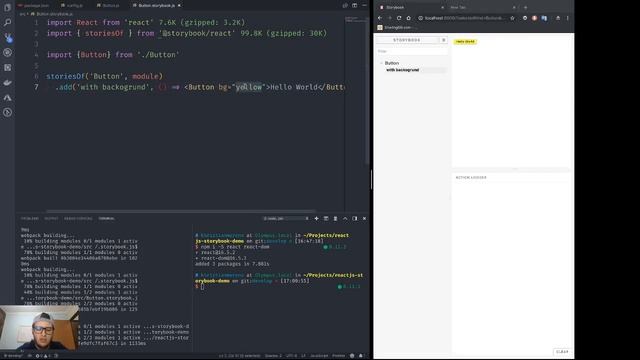Image resolution: width=640 pixels, height=360 pixels.
Task: Select the Storybook browser tab
Action: point(411,7)
